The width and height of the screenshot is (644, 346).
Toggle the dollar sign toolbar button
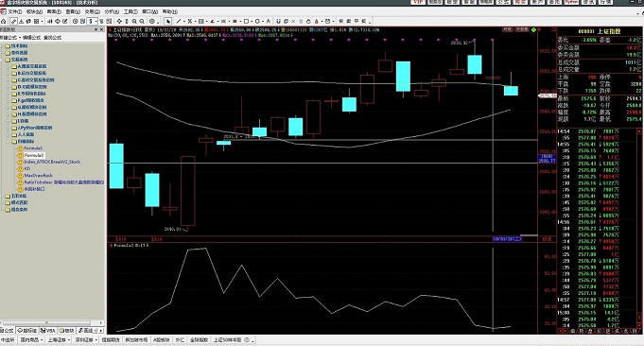click(x=91, y=21)
